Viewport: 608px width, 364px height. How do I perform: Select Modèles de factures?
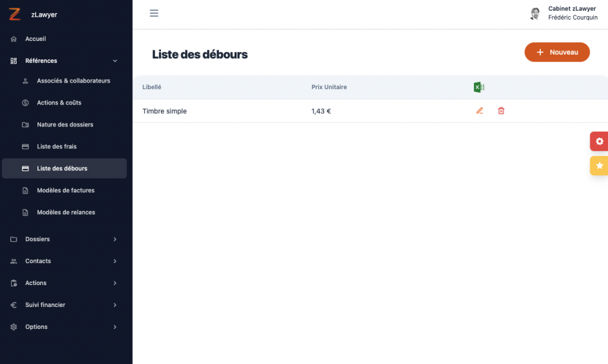65,191
